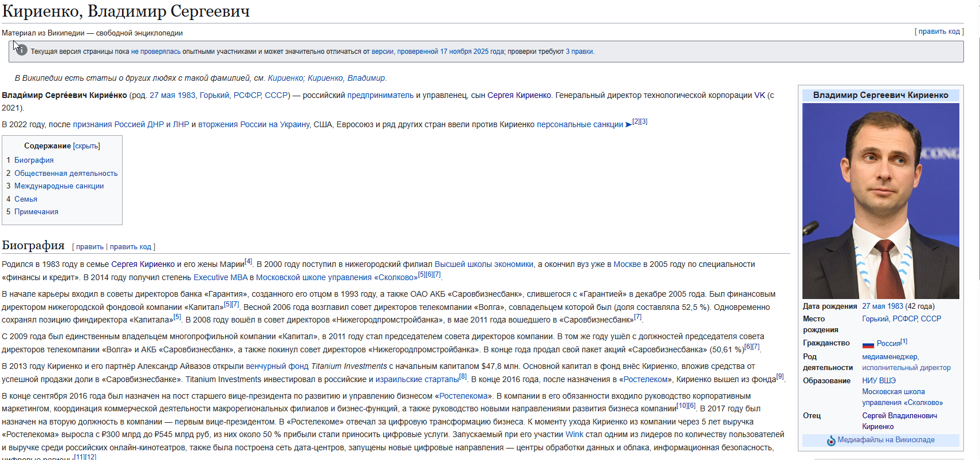980x460 pixels.
Task: Click the 'исполнительный директор' link
Action: (907, 368)
